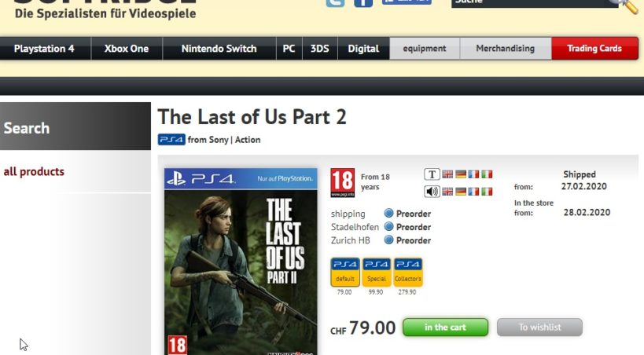Viewport: 644px width, 355px height.
Task: Click into the Suche search field
Action: point(530,3)
